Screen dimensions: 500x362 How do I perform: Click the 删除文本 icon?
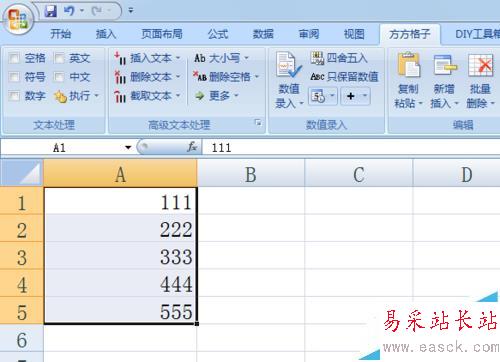120,77
